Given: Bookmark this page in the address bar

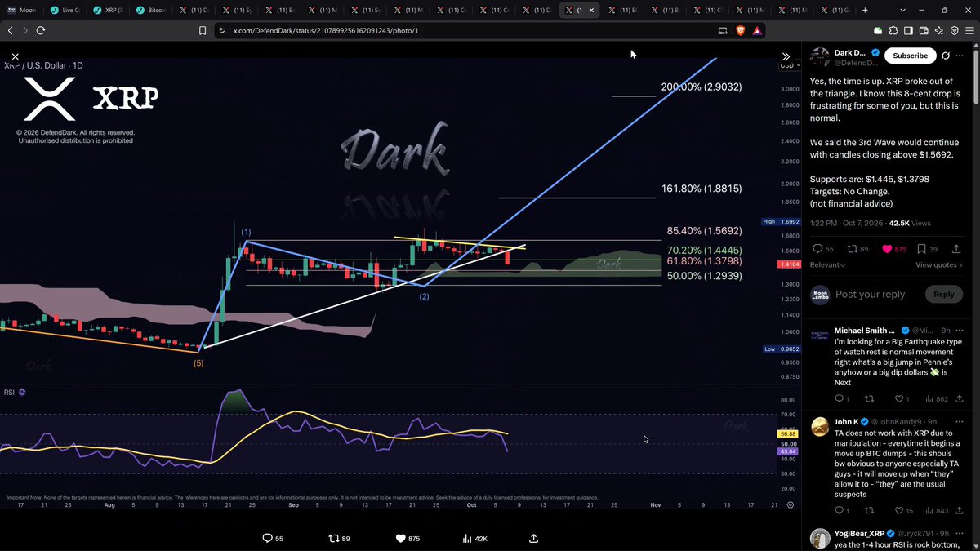Looking at the screenshot, I should pyautogui.click(x=203, y=30).
